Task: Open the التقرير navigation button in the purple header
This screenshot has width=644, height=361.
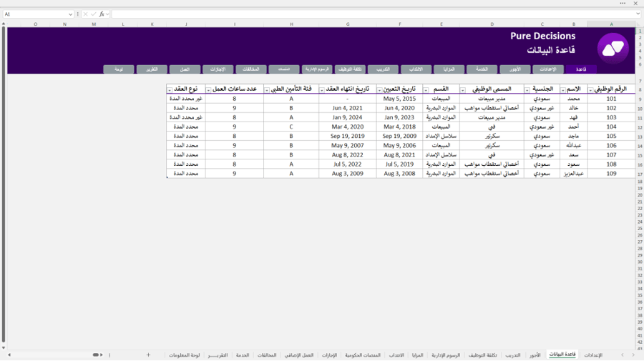Action: tap(152, 69)
